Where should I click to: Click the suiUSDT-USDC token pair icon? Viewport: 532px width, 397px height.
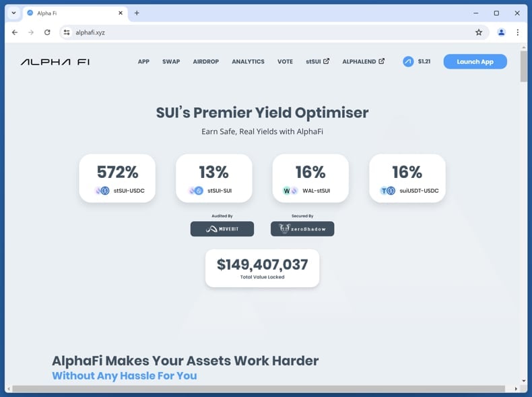pyautogui.click(x=387, y=191)
